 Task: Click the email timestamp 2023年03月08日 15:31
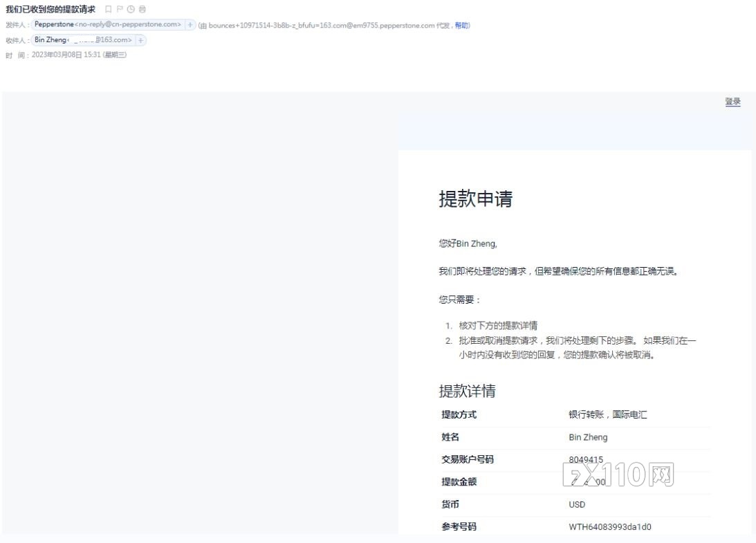click(x=66, y=55)
